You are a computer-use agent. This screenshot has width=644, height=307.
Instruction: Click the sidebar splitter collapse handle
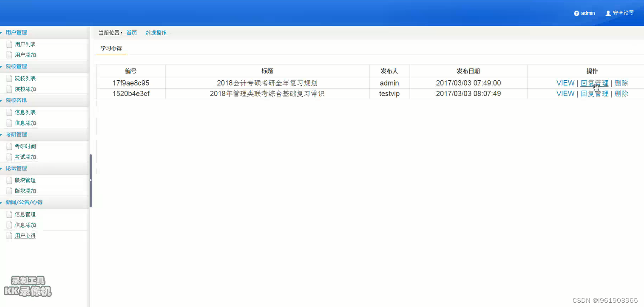pyautogui.click(x=91, y=180)
